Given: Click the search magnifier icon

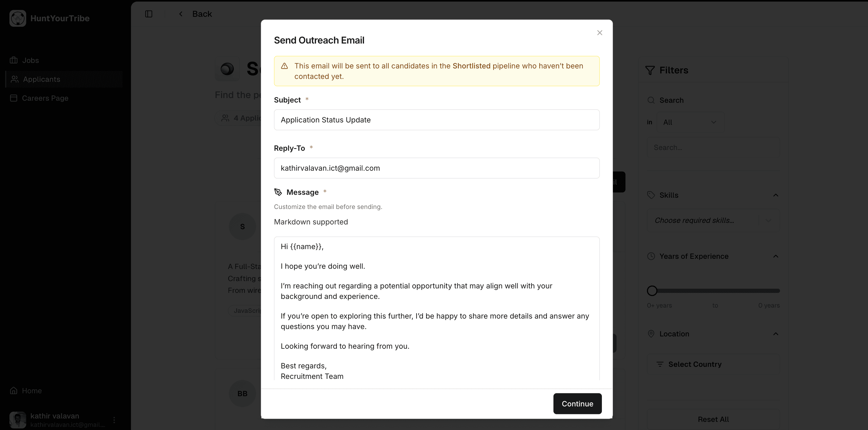Looking at the screenshot, I should (651, 100).
